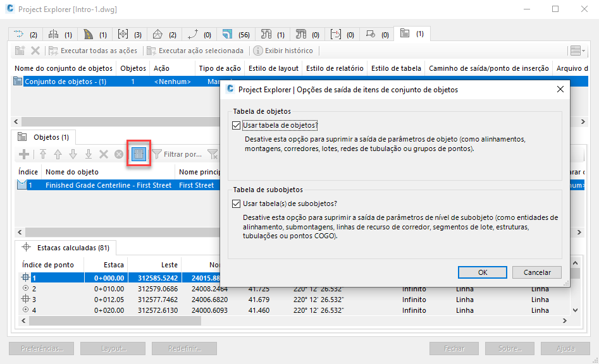Click the clear filter funnel icon
The width and height of the screenshot is (599, 364).
[x=213, y=154]
